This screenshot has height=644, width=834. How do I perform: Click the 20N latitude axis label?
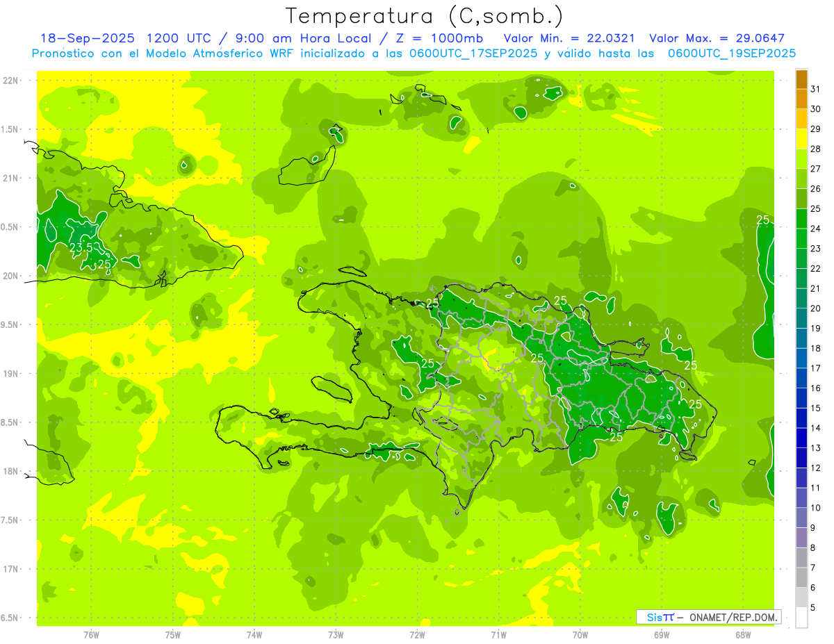(x=11, y=276)
